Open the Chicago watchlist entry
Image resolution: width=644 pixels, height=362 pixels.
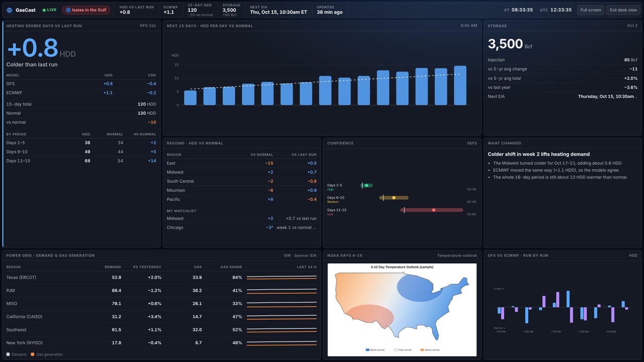coord(242,227)
